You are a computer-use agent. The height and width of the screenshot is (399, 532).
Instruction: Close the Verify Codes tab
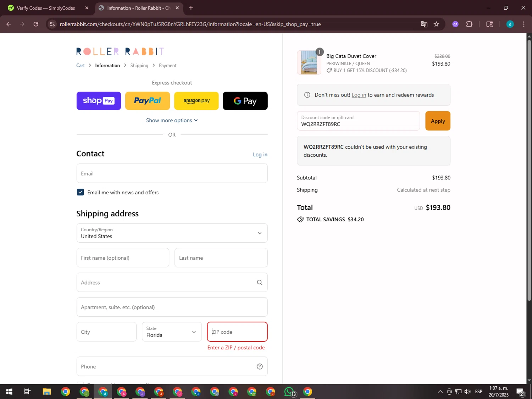pyautogui.click(x=87, y=8)
